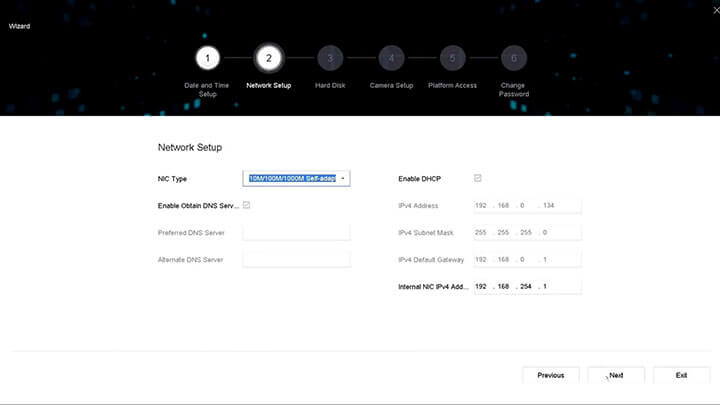Open the NIC Type dropdown
The width and height of the screenshot is (720, 405).
click(296, 178)
